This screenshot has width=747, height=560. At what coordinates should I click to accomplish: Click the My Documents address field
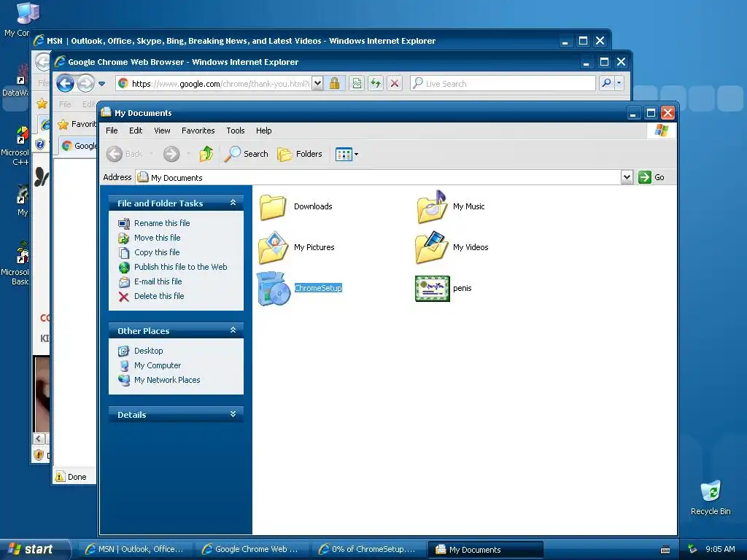(x=379, y=177)
